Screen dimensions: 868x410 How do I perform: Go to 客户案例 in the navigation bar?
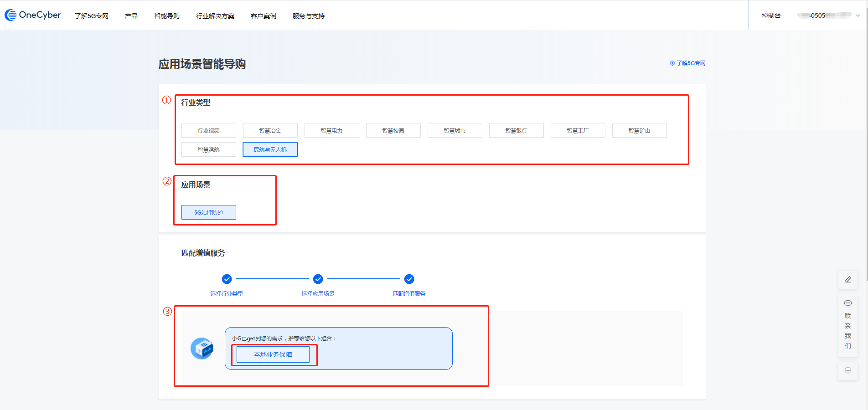click(x=263, y=16)
